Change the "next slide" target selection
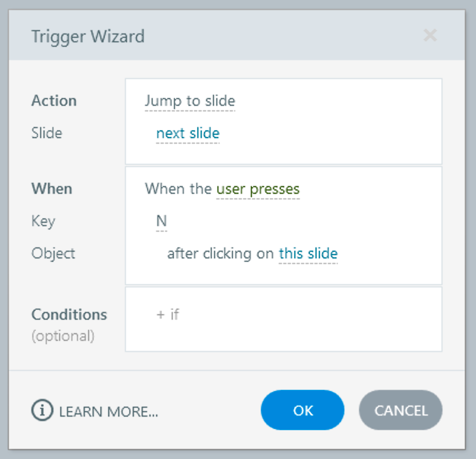The height and width of the screenshot is (459, 476). 187,134
